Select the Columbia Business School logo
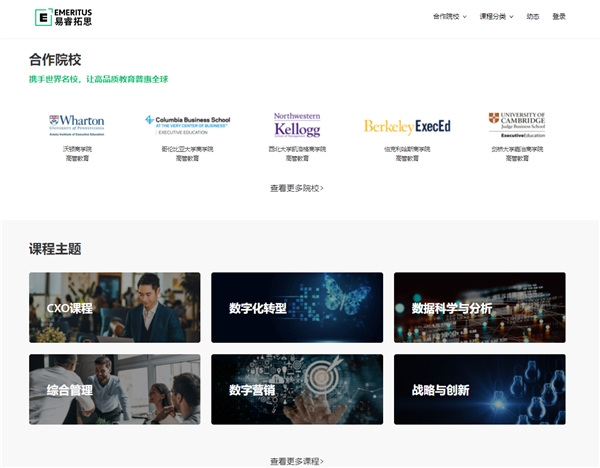600x468 pixels. coord(187,125)
